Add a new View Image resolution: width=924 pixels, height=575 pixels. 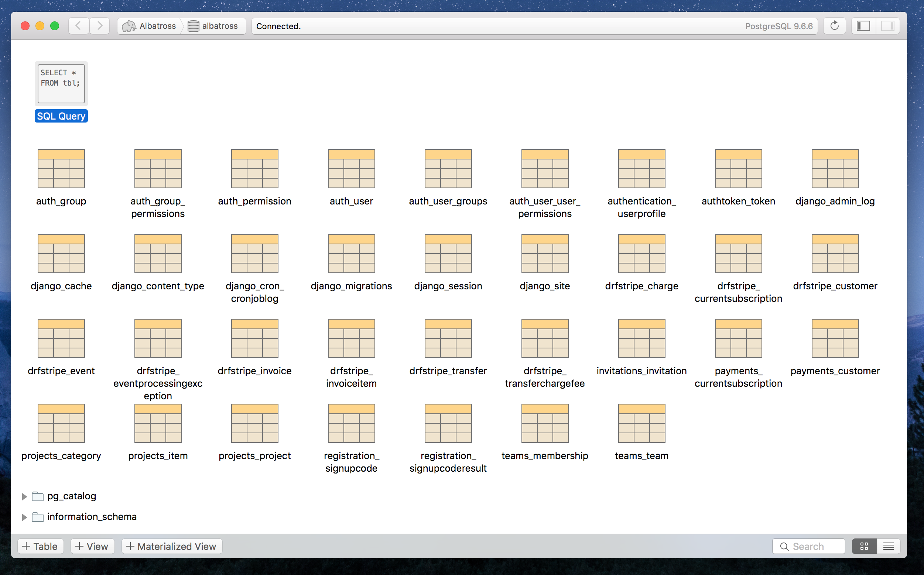point(92,546)
